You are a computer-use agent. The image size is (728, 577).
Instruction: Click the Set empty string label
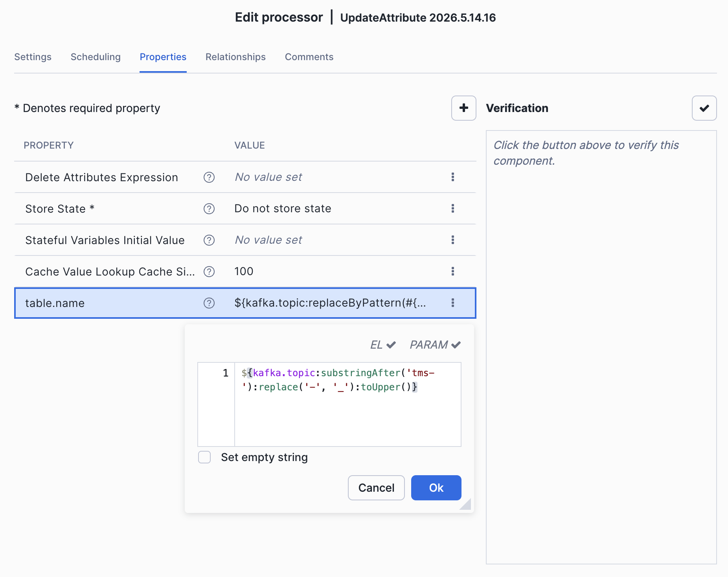264,457
